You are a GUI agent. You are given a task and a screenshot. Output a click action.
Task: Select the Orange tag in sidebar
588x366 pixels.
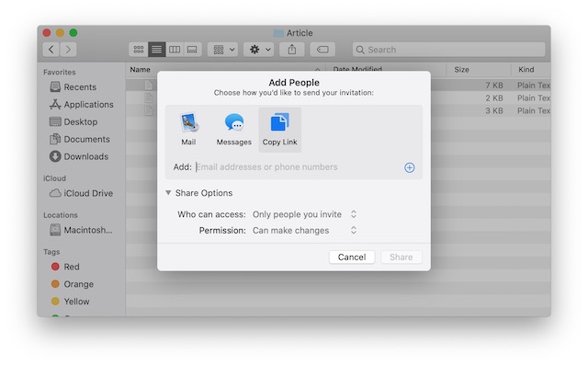[73, 284]
